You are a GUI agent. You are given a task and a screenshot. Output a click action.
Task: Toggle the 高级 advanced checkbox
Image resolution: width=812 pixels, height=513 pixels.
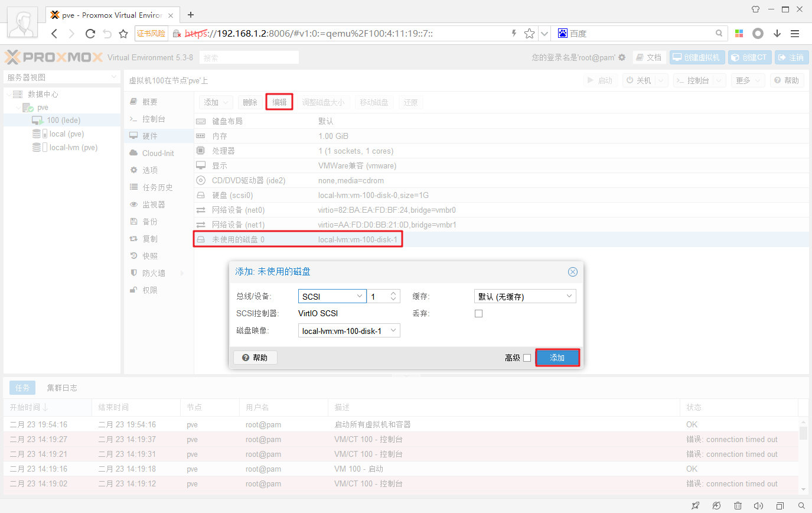click(x=527, y=358)
